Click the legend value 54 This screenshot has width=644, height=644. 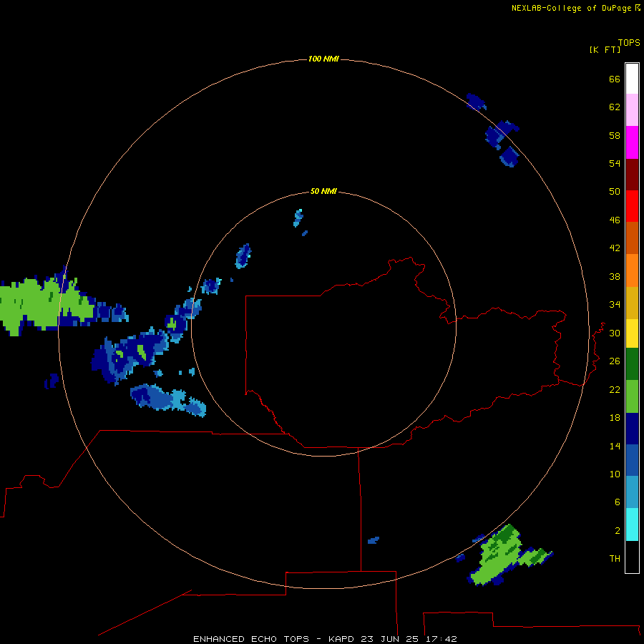[x=615, y=163]
